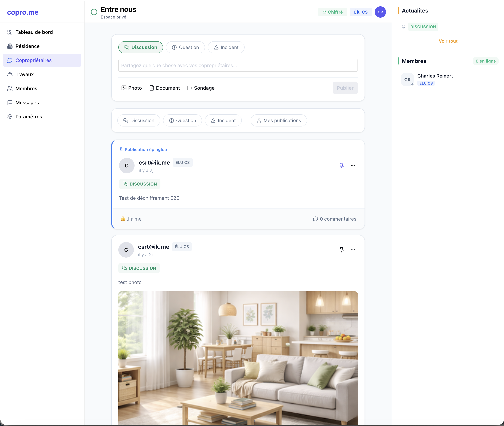Open 0 commentaires on pinned post

pyautogui.click(x=334, y=219)
